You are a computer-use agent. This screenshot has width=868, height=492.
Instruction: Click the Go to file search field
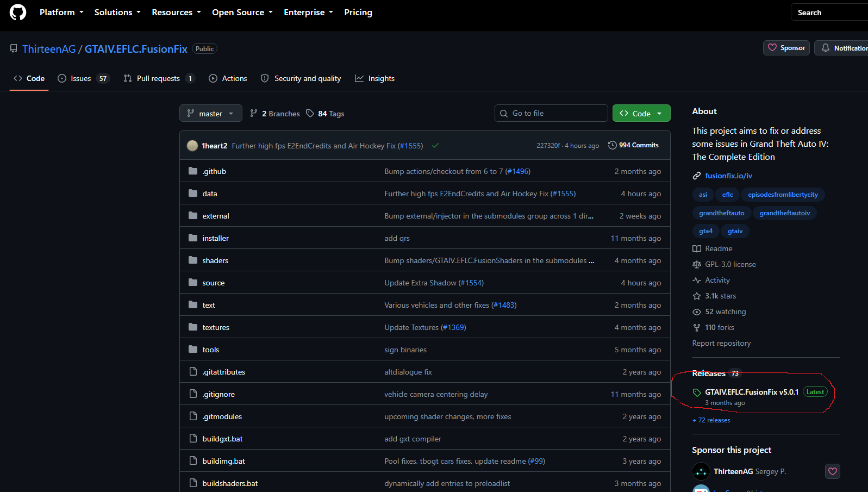pos(551,113)
